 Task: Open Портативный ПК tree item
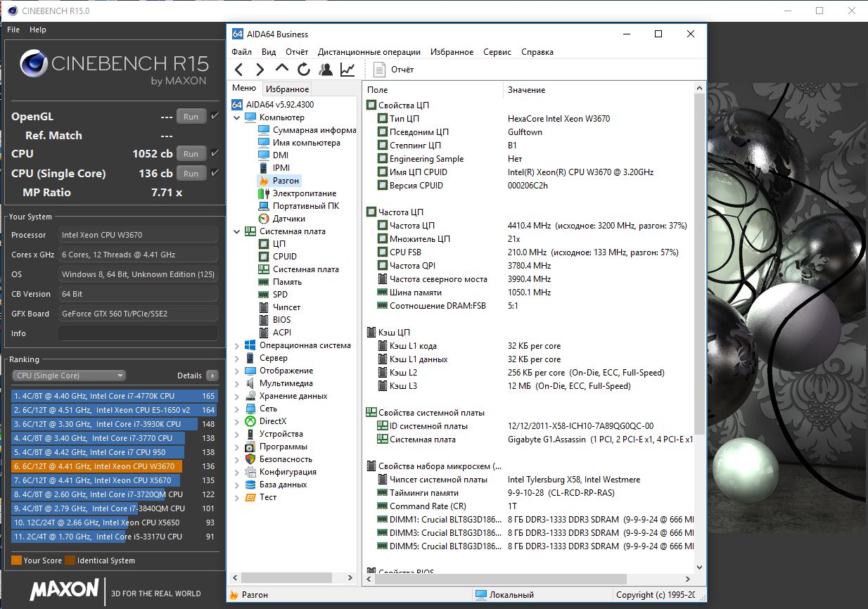pos(299,206)
